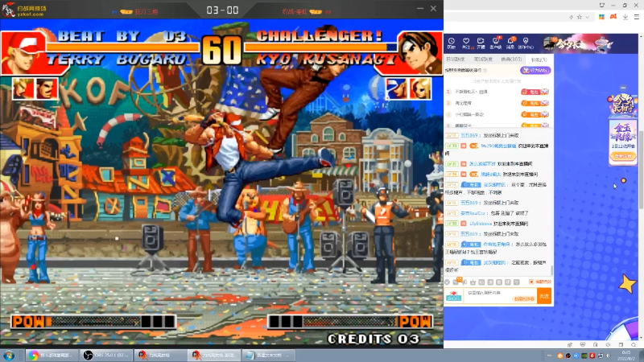The height and width of the screenshot is (362, 644).
Task: Click the bookmark star icon in browser address bar
Action: click(579, 17)
